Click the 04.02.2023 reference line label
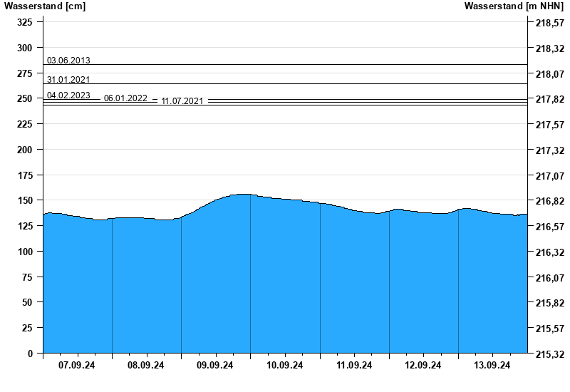This screenshot has width=570, height=392. [x=68, y=96]
